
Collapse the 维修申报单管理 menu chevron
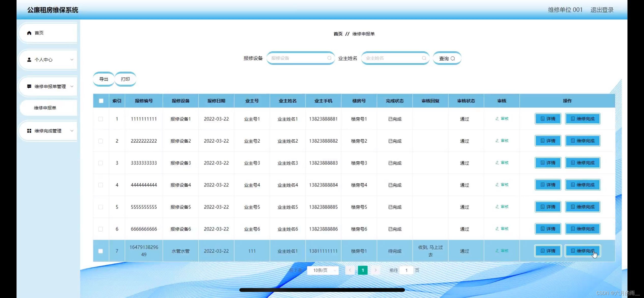point(72,86)
